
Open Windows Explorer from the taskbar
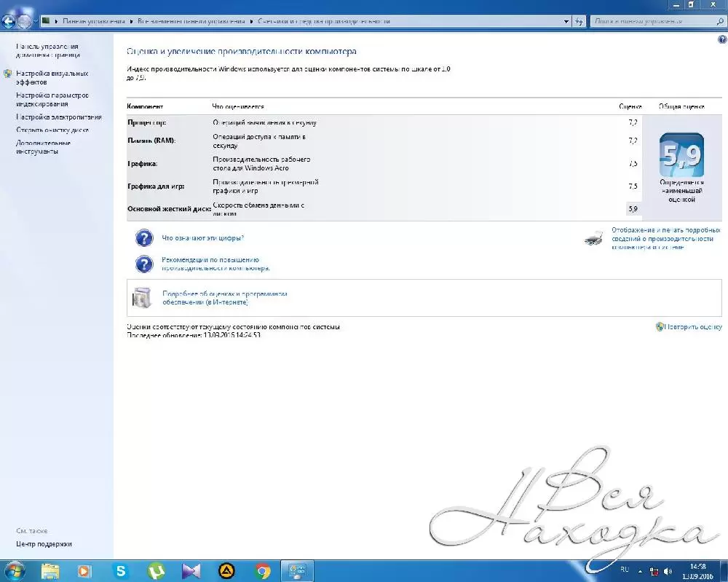coord(50,571)
